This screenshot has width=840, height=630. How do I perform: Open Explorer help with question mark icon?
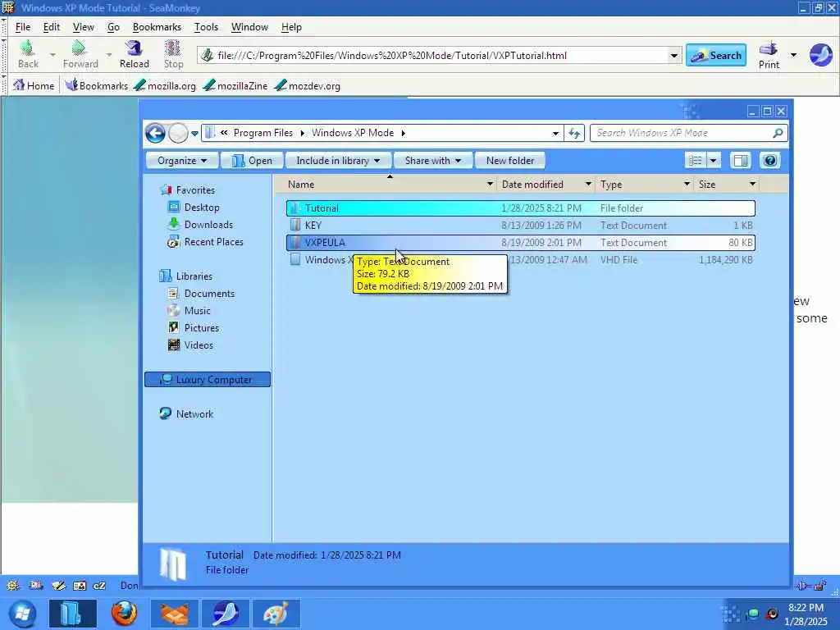coord(770,161)
